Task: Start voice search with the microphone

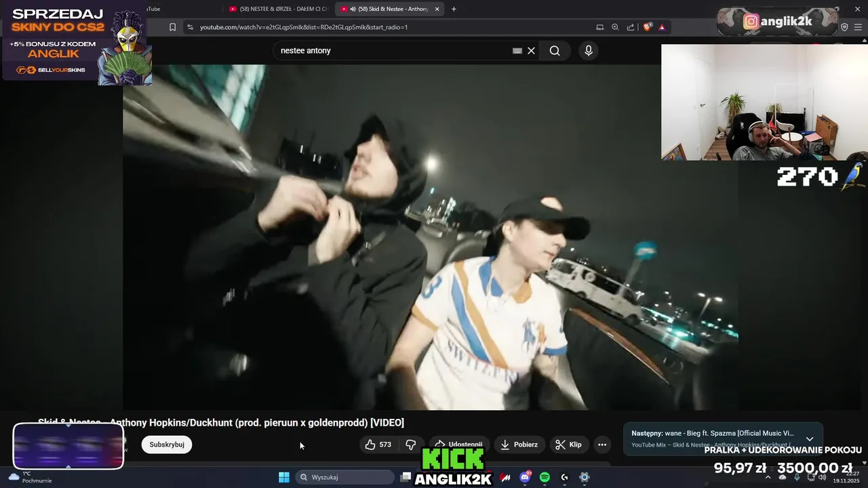Action: pyautogui.click(x=588, y=51)
